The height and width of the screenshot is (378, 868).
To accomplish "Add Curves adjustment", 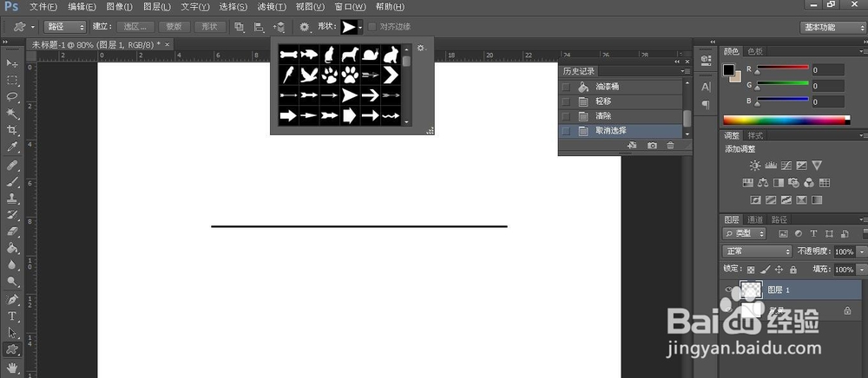I will [786, 166].
